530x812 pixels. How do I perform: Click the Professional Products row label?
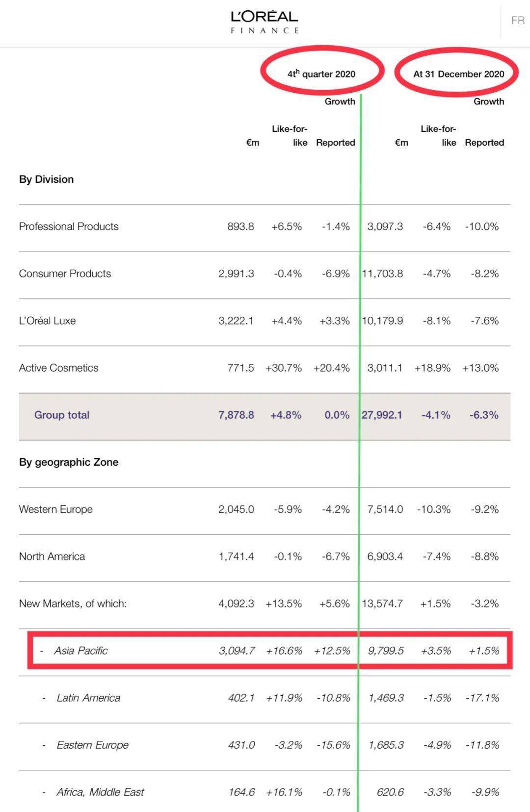pyautogui.click(x=69, y=227)
